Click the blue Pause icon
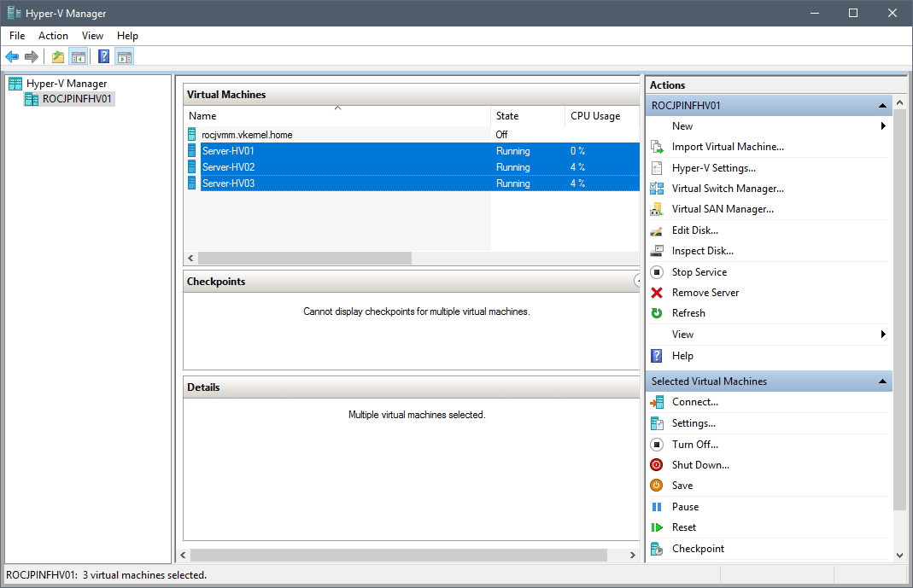 point(657,507)
